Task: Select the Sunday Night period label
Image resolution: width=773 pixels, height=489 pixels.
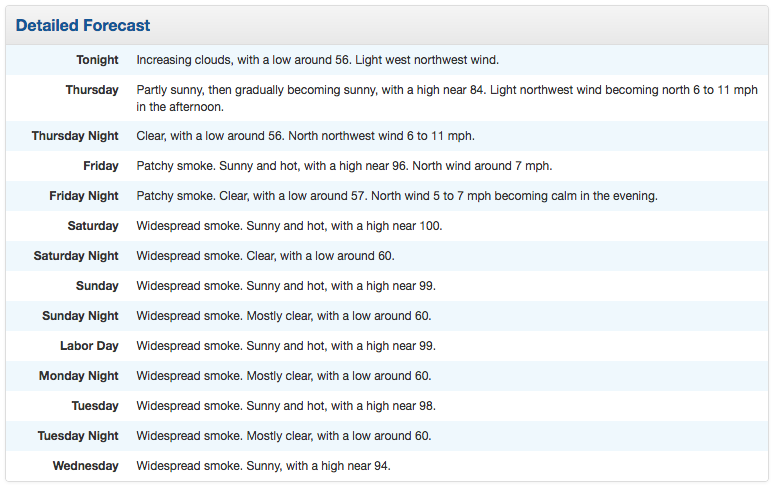Action: pyautogui.click(x=80, y=316)
